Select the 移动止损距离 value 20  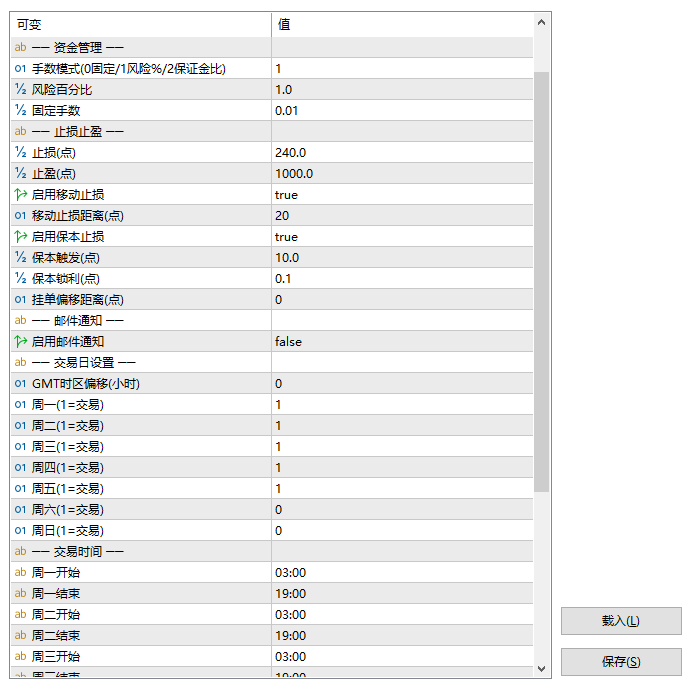tap(282, 216)
